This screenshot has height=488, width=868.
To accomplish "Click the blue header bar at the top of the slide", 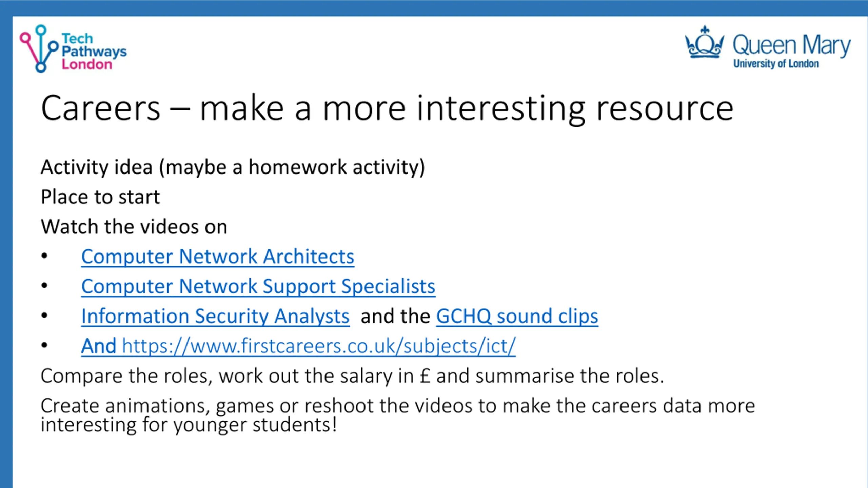I will click(x=434, y=8).
